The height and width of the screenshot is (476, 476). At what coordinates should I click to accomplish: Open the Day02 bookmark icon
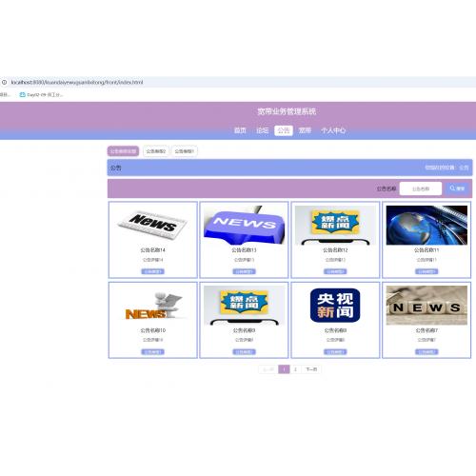coord(22,94)
